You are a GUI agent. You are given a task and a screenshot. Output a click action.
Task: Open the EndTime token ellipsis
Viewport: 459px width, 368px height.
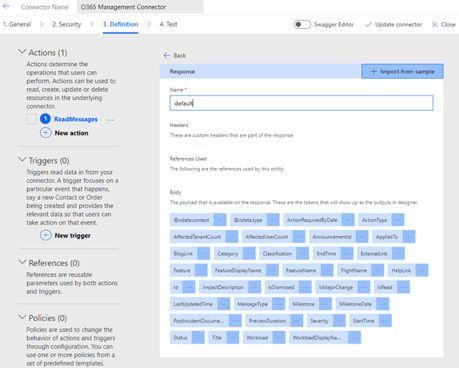tap(347, 254)
